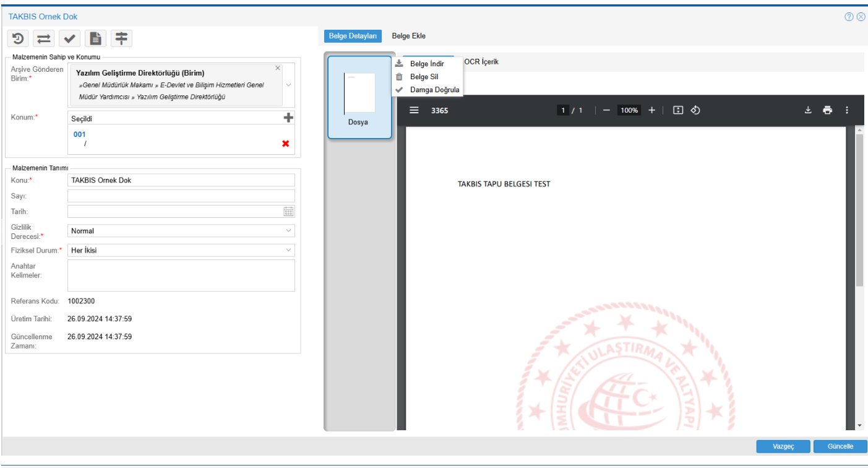Choose Damga Doğrula menu option
The height and width of the screenshot is (468, 868).
point(434,90)
